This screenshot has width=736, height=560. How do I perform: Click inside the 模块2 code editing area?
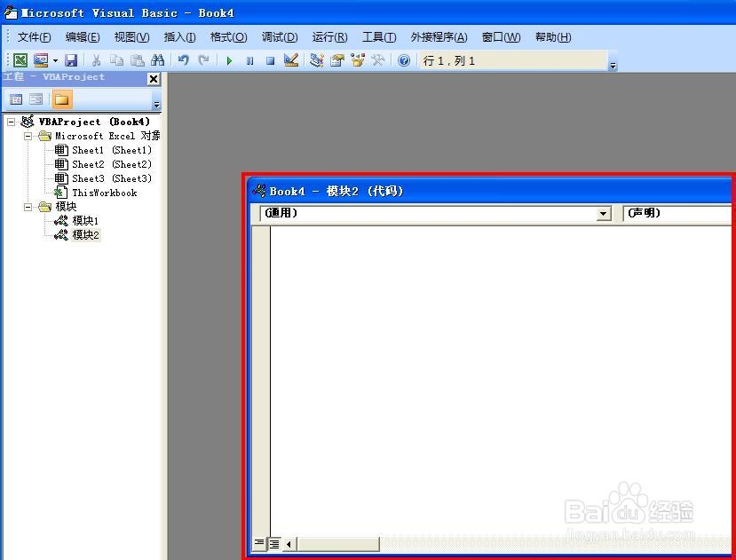tap(503, 380)
